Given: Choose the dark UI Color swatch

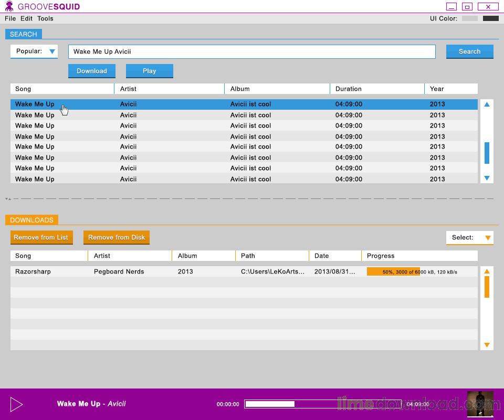Looking at the screenshot, I should coord(491,18).
